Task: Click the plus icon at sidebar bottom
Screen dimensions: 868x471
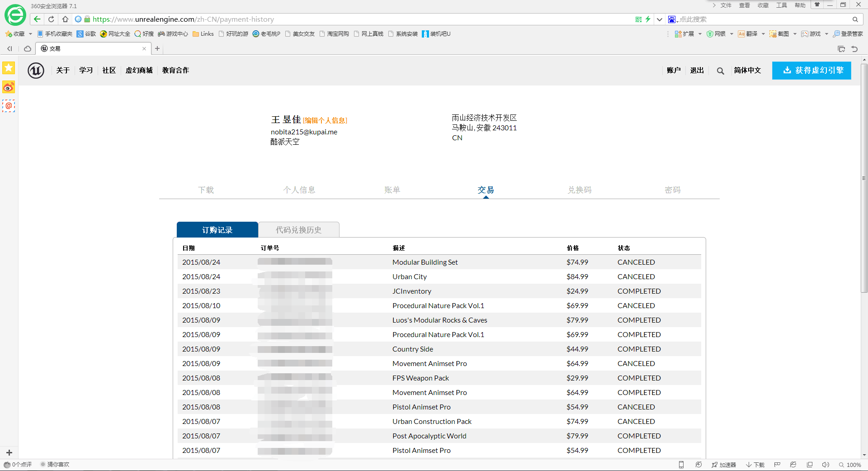Action: pyautogui.click(x=9, y=452)
